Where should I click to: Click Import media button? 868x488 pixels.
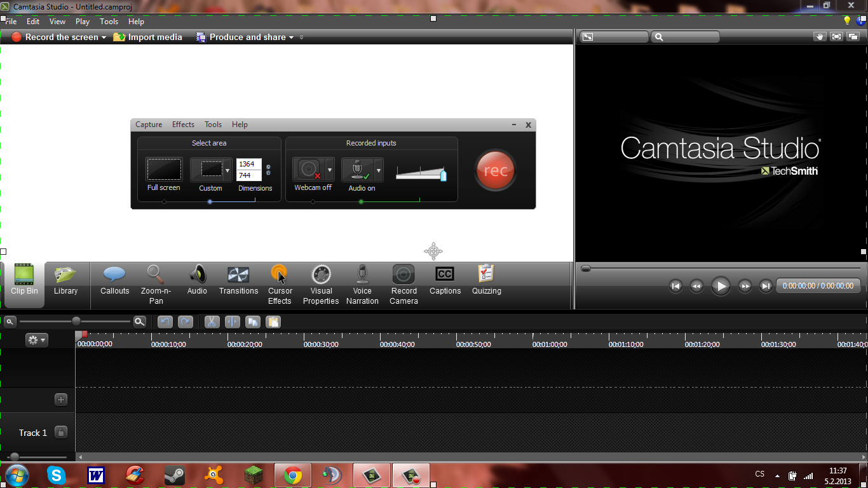pyautogui.click(x=148, y=37)
